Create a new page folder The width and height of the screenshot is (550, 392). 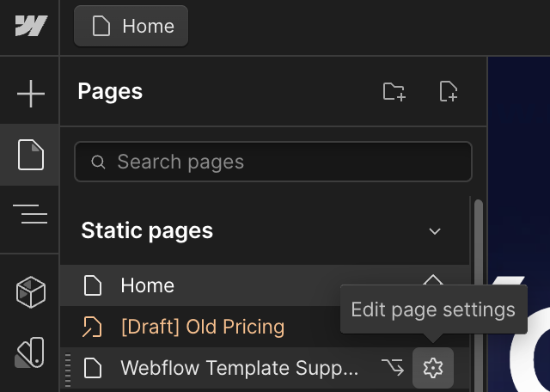click(x=394, y=92)
